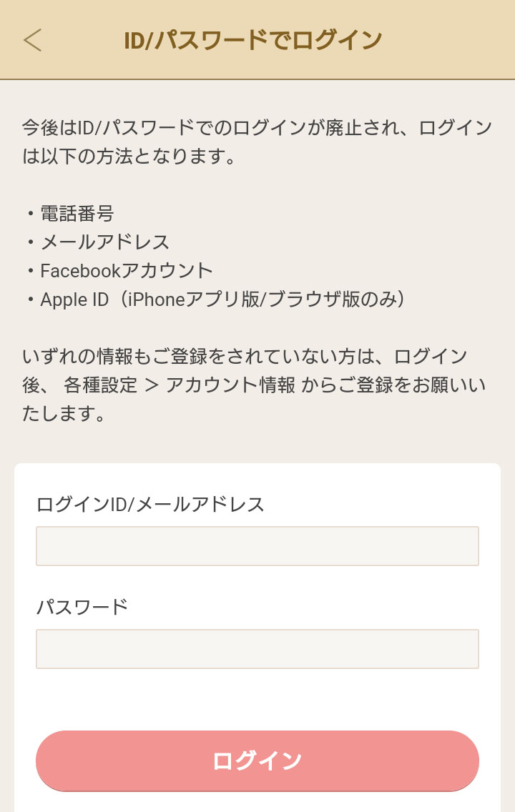Focus the パスワード input field
Screen dimensions: 515x812
257,649
